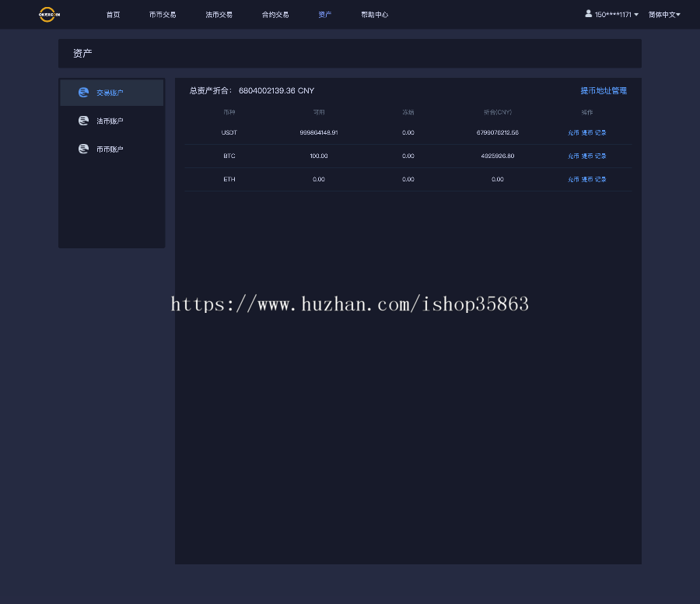
Task: Click the 法币账户 sidebar icon
Action: click(x=83, y=121)
